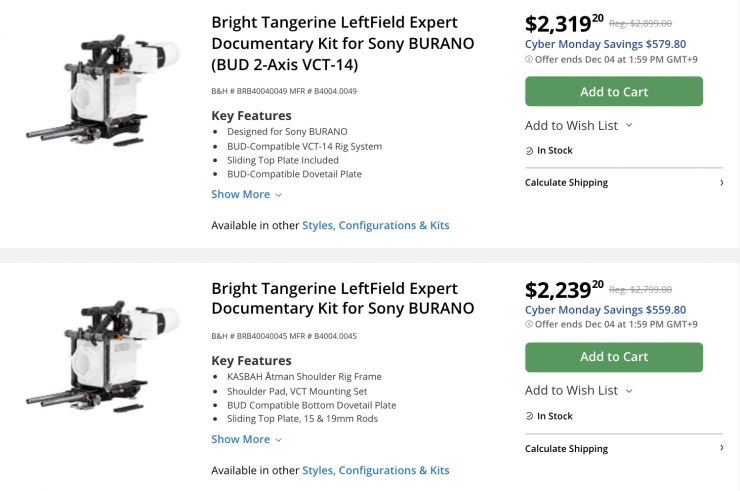Add $2,239.20 Documentary Kit to cart
This screenshot has width=740, height=491.
613,357
